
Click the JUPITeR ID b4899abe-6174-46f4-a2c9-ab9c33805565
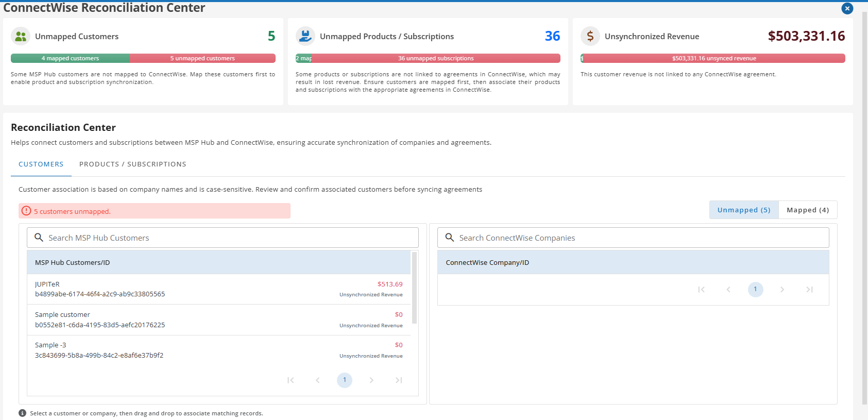(100, 294)
